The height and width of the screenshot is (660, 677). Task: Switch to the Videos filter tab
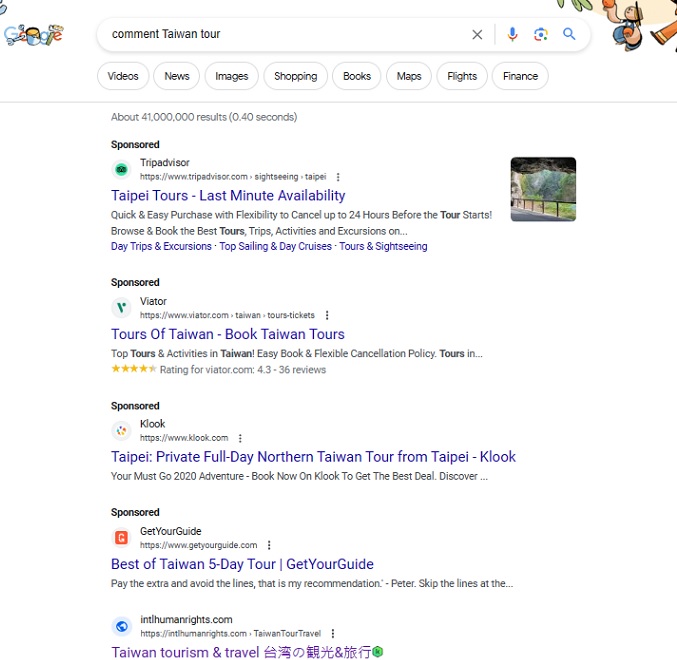click(123, 76)
